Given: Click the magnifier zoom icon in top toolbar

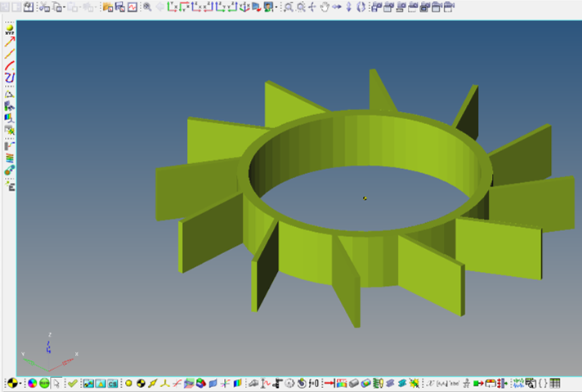Looking at the screenshot, I should (x=146, y=7).
